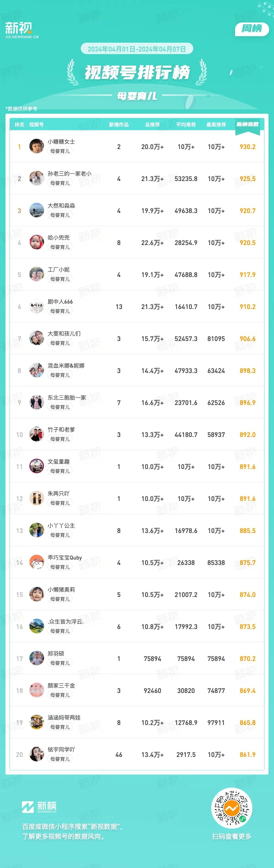Select 剧中人666's avatar icon
This screenshot has height=868, width=274.
(36, 306)
